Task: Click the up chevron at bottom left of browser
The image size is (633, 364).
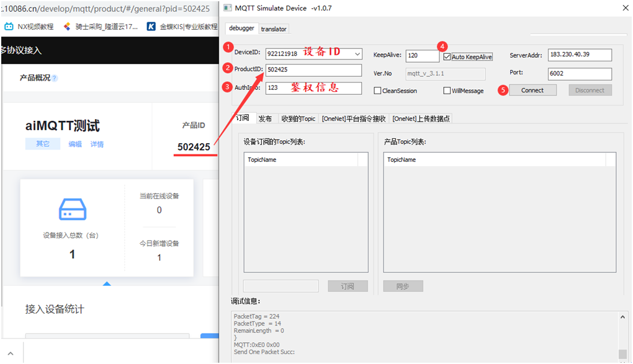Action: [x=11, y=353]
